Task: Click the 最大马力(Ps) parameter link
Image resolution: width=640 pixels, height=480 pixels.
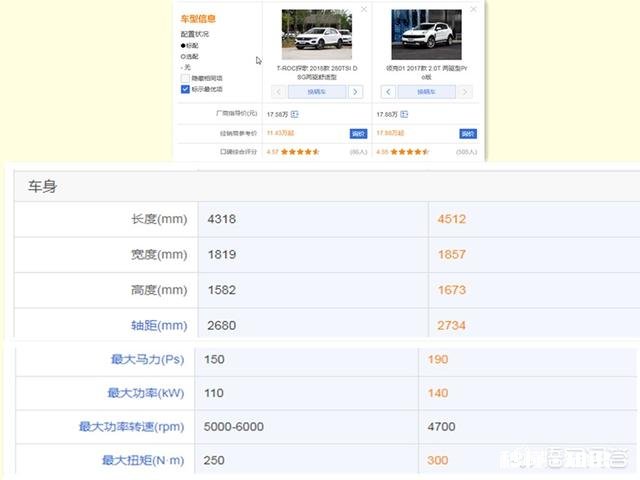Action: 147,359
